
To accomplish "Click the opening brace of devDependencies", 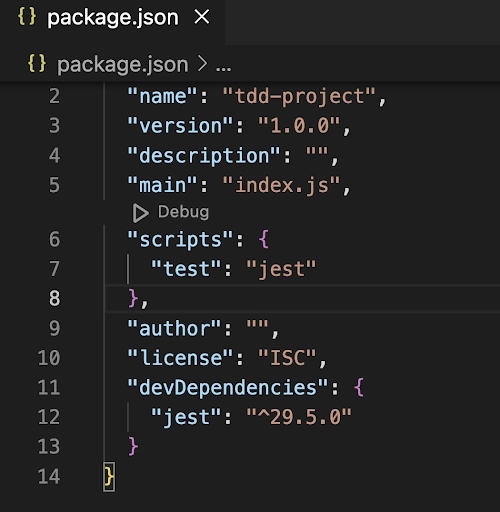I will 358,387.
